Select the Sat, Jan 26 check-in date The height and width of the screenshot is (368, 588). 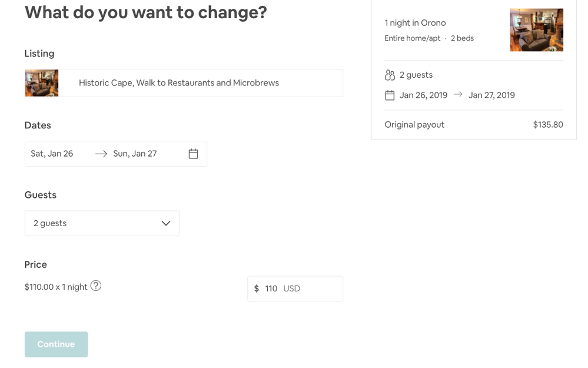(x=52, y=154)
